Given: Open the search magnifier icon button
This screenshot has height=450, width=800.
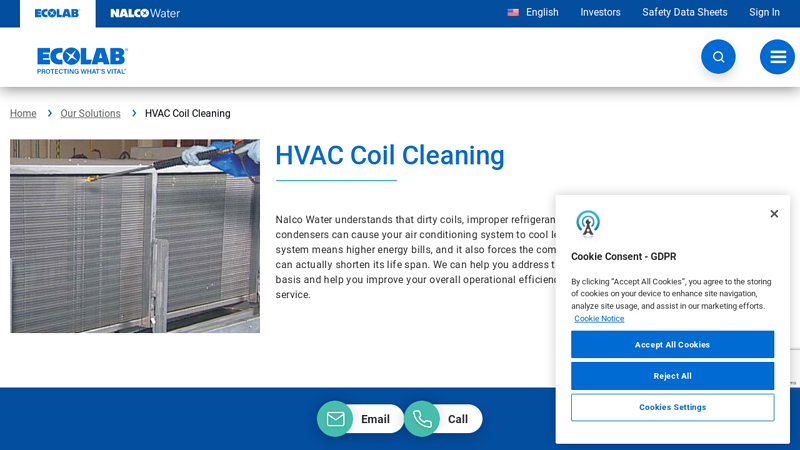Looking at the screenshot, I should (x=718, y=57).
